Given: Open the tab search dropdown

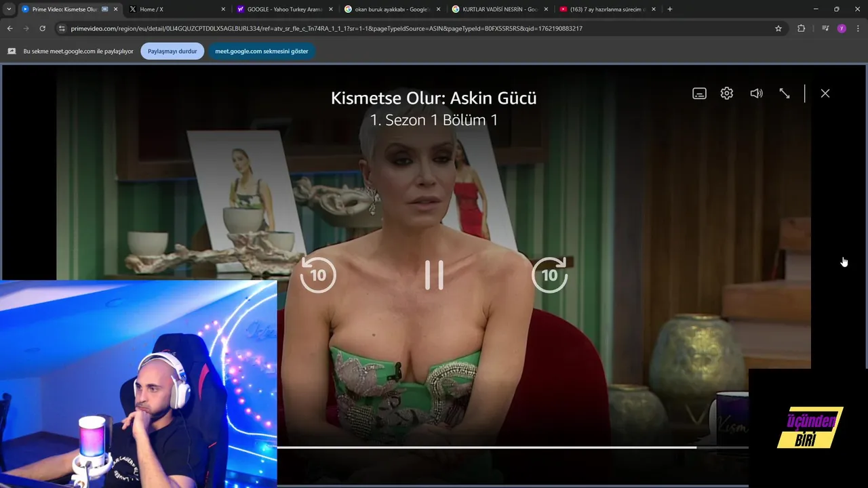Looking at the screenshot, I should 9,9.
